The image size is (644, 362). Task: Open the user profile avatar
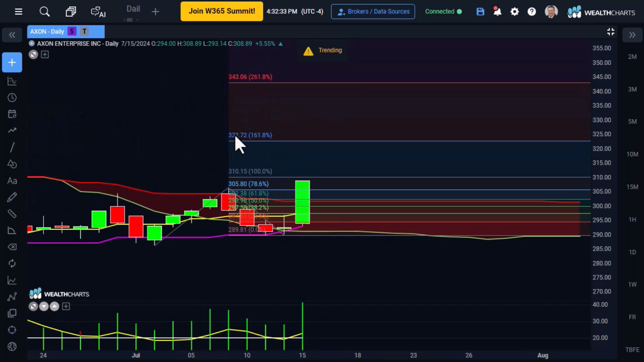click(x=551, y=12)
